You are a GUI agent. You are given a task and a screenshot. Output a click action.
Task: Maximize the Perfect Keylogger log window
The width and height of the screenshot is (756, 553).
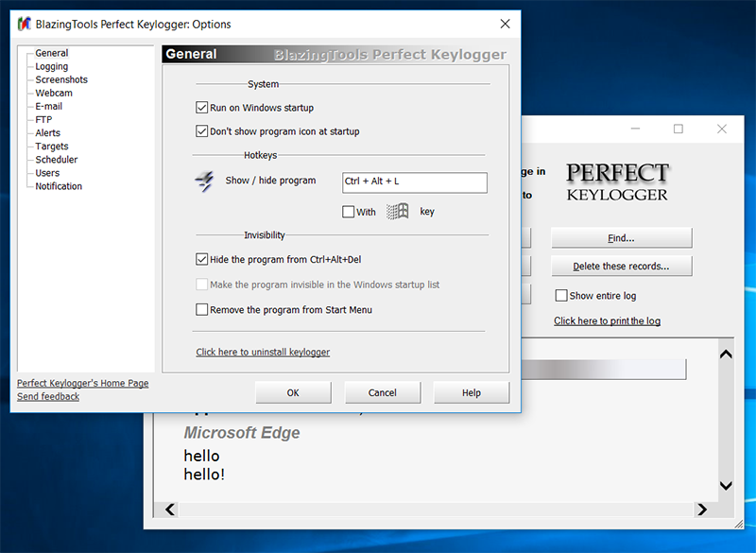point(679,129)
